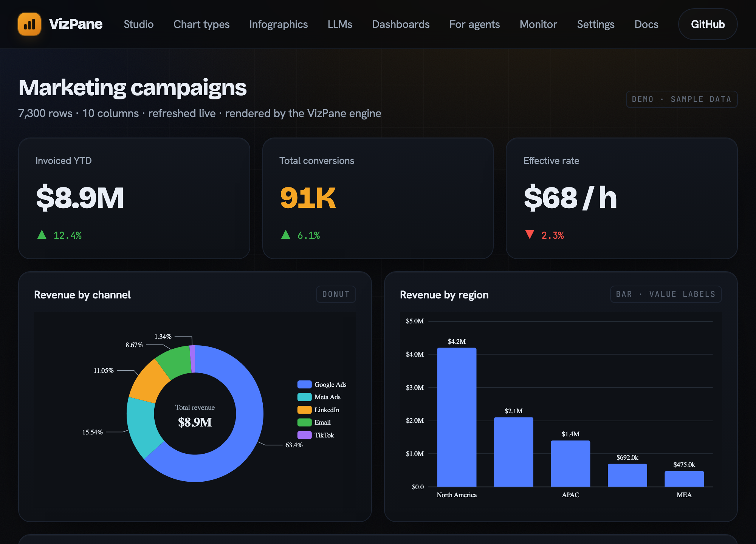Screen dimensions: 756x544
Task: Click the donut center Total revenue label
Action: (195, 408)
